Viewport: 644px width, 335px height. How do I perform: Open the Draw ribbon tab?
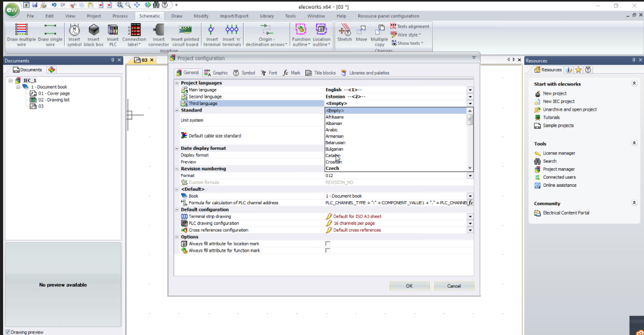(x=177, y=16)
